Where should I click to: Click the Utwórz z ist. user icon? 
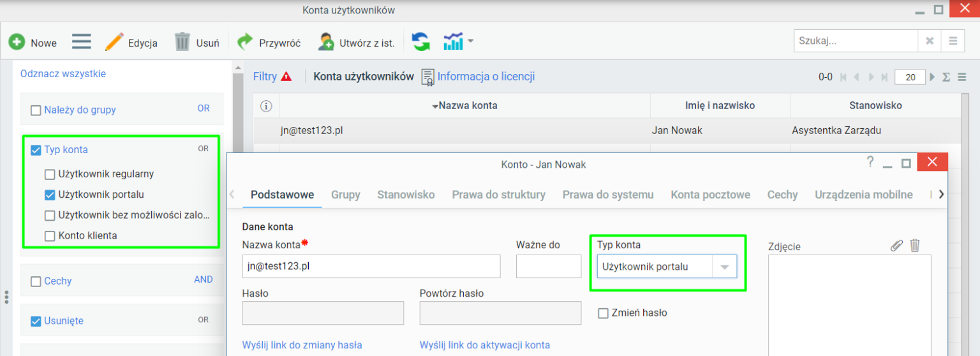[x=326, y=42]
